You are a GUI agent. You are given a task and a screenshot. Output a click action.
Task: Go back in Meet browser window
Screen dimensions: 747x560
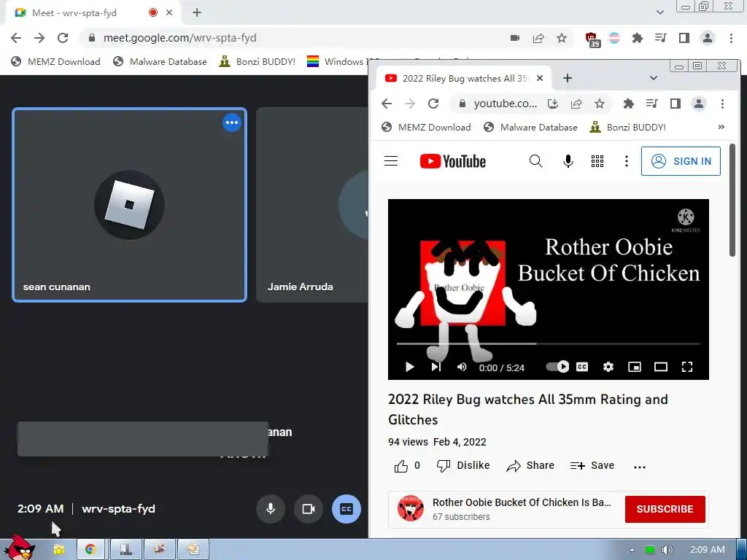pos(16,38)
